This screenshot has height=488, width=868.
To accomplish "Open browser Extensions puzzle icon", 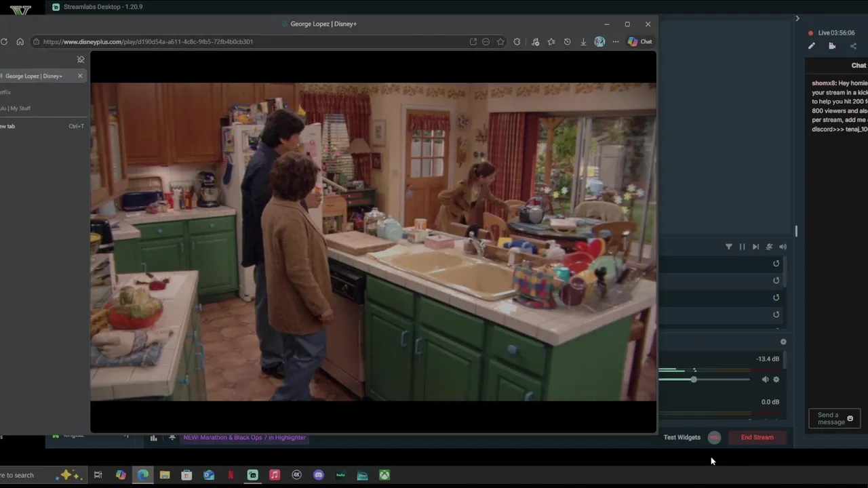I will click(x=517, y=41).
